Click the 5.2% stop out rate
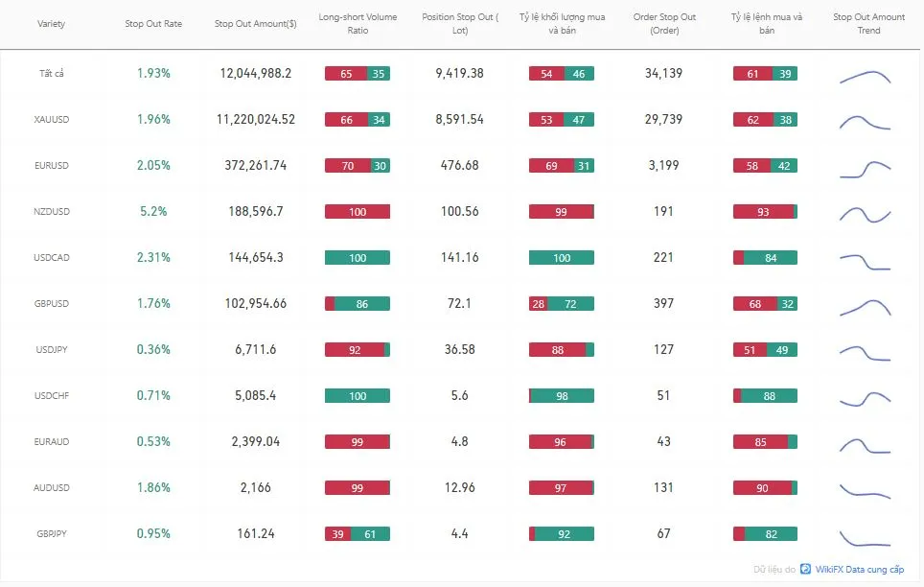The height and width of the screenshot is (587, 924). (x=153, y=211)
